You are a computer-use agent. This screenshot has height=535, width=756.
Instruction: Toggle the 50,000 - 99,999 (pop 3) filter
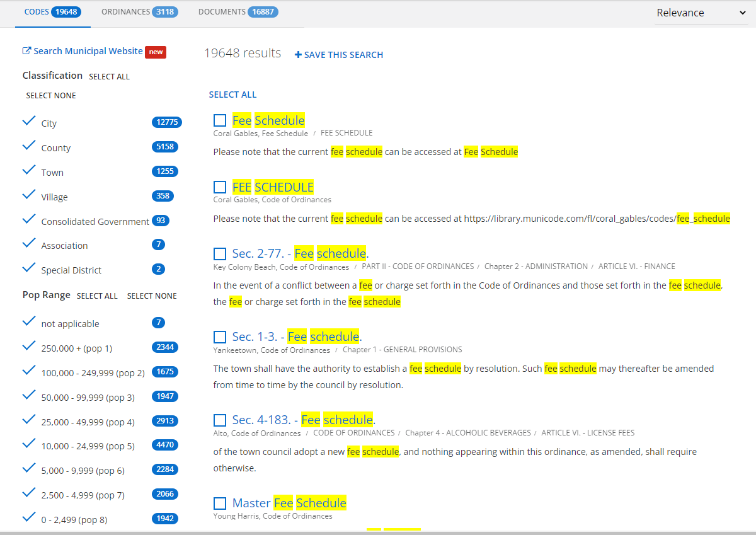(29, 395)
